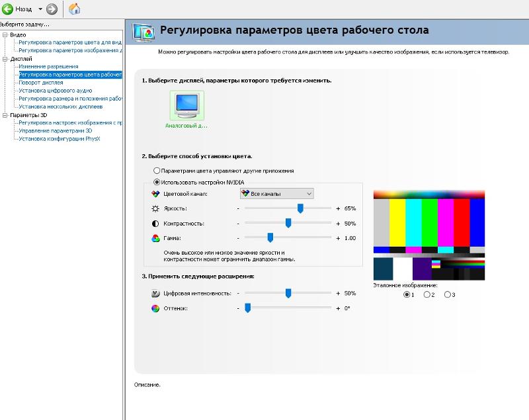
Task: Select 'Use NVIDIA settings' radio button
Action: click(157, 182)
